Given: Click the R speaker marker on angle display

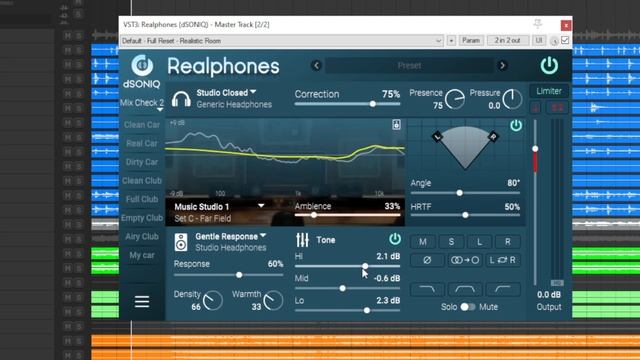Looking at the screenshot, I should coord(493,137).
